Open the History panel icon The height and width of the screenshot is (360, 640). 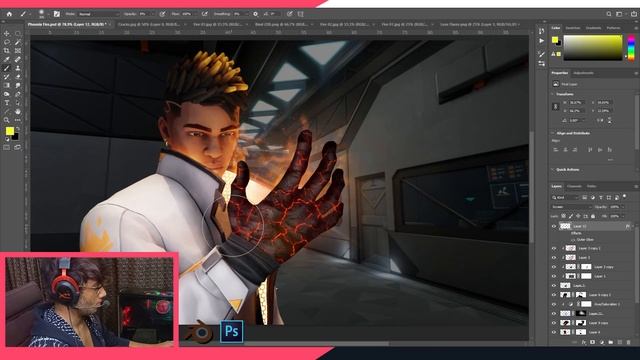pos(542,31)
